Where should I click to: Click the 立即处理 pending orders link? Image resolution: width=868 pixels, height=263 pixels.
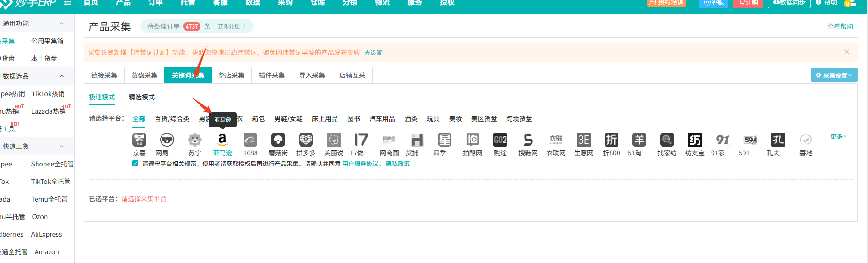tap(231, 26)
